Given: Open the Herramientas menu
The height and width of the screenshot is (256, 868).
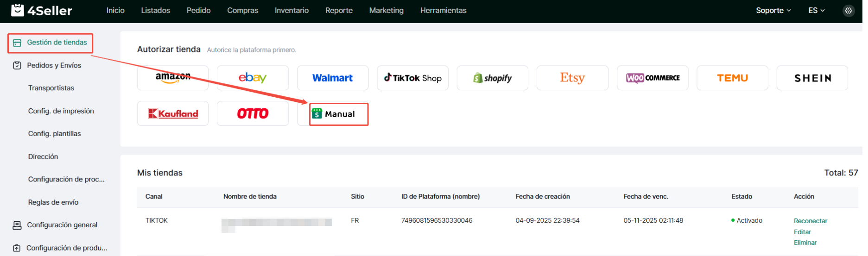Looking at the screenshot, I should 443,10.
